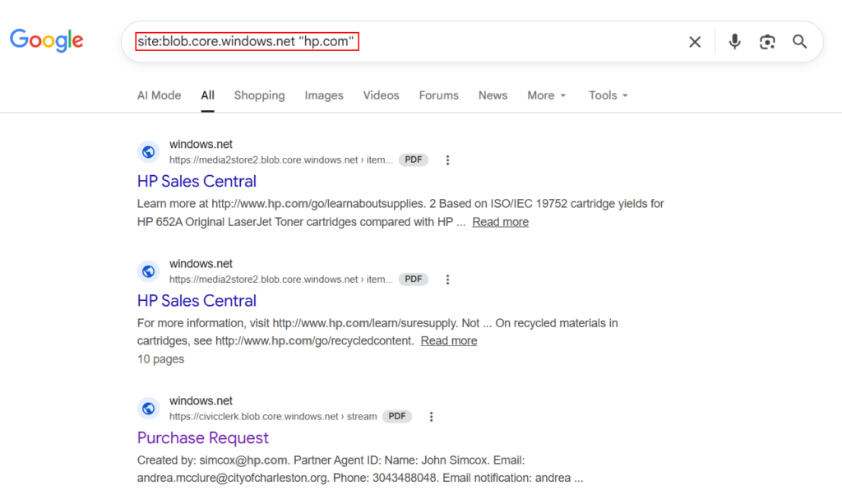Open second HP Sales Central result link

[x=197, y=301]
